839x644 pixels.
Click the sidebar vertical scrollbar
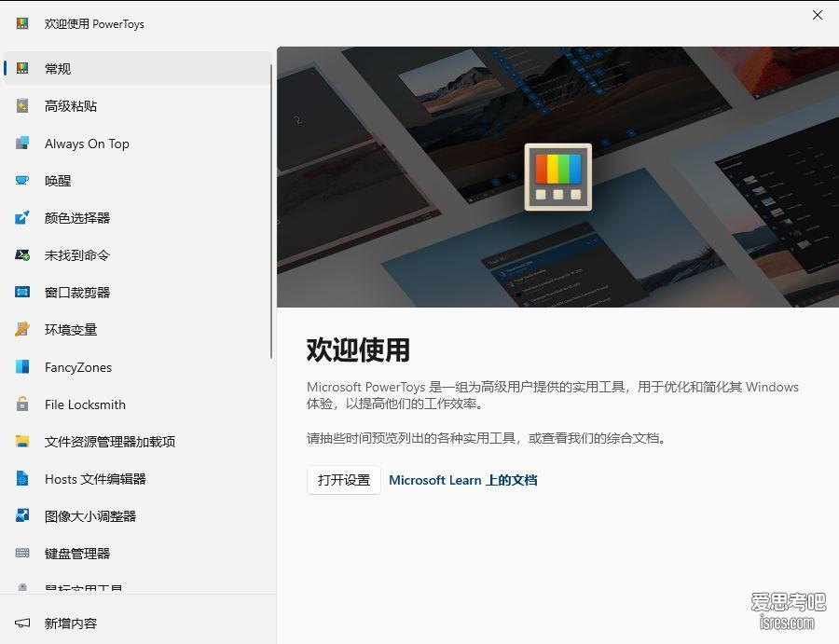(x=271, y=212)
